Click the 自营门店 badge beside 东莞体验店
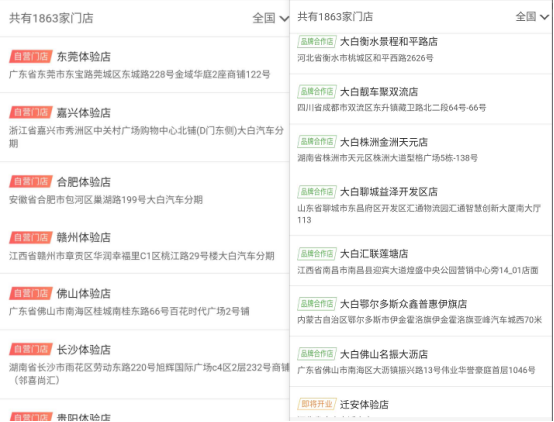The height and width of the screenshot is (422, 554). pos(31,57)
